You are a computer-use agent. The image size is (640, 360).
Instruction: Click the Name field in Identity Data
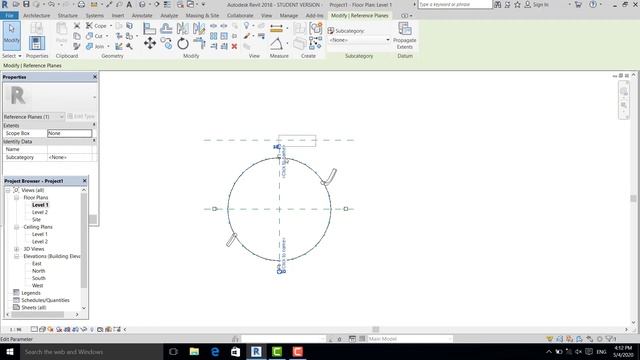[69, 149]
